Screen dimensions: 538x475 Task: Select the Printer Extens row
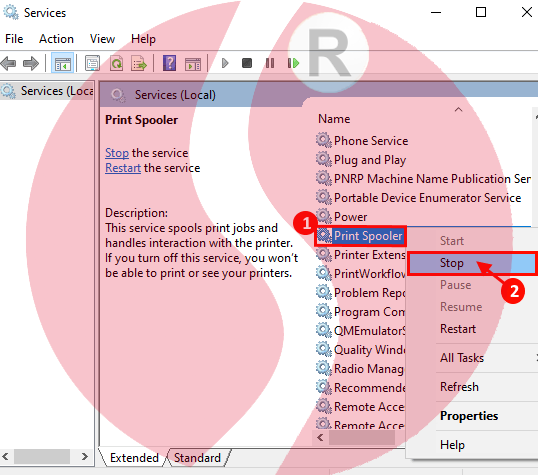point(360,255)
